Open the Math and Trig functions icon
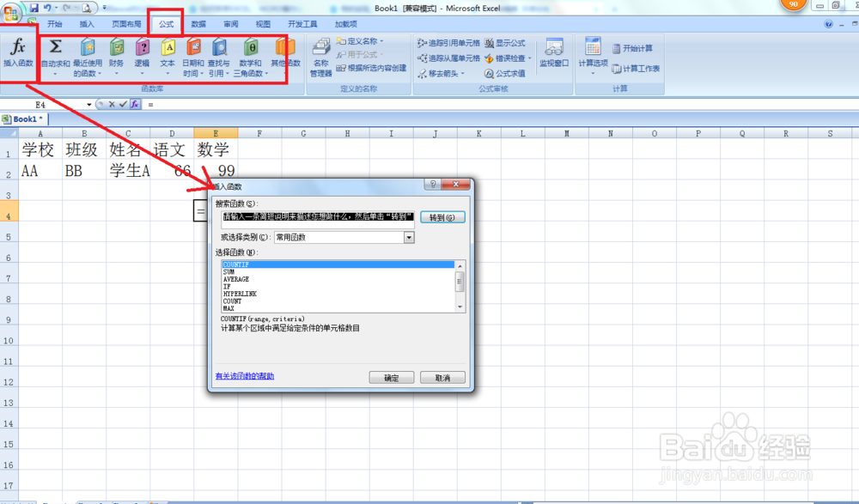This screenshot has width=859, height=504. click(251, 47)
